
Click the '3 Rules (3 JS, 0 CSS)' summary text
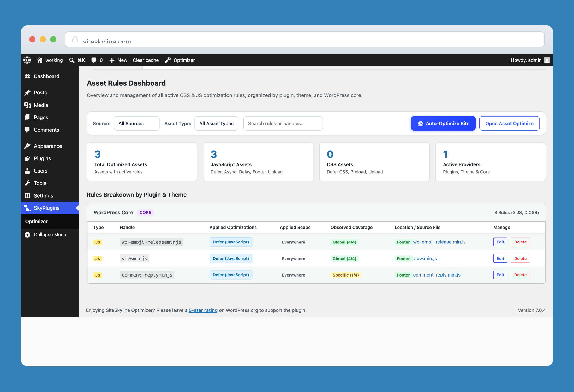click(516, 213)
